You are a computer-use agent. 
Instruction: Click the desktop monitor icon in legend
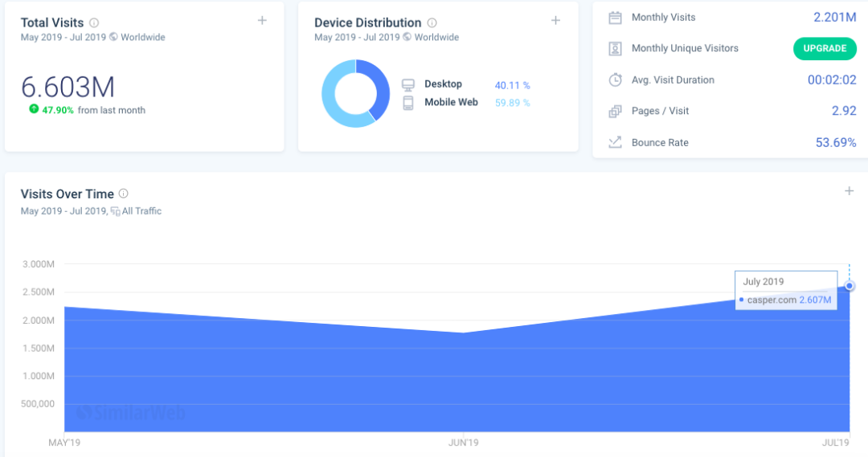coord(408,85)
